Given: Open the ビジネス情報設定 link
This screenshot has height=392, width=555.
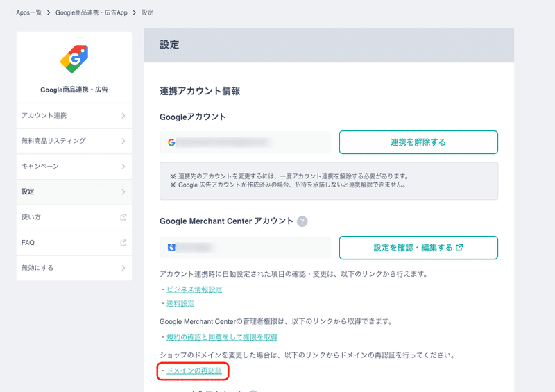Looking at the screenshot, I should point(194,289).
